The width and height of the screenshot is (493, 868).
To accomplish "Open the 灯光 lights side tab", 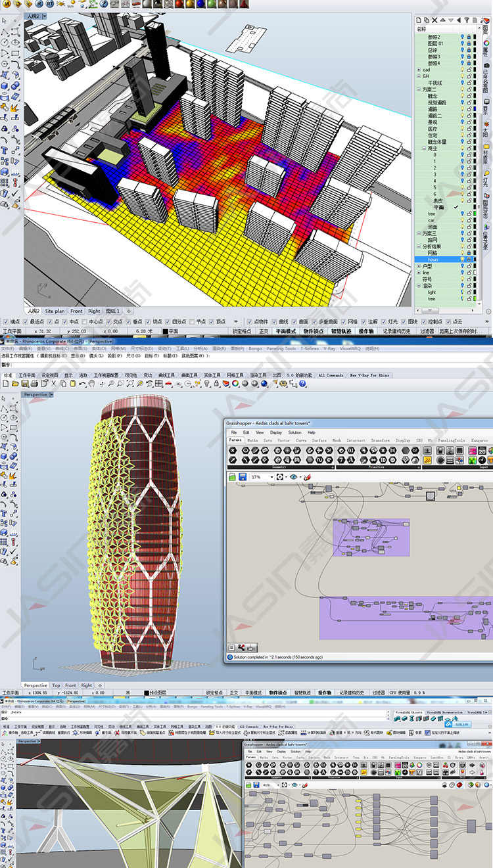I will pos(486,177).
